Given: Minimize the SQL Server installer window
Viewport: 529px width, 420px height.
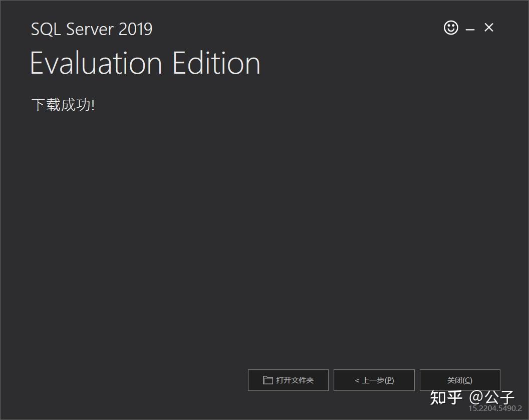Looking at the screenshot, I should 470,29.
